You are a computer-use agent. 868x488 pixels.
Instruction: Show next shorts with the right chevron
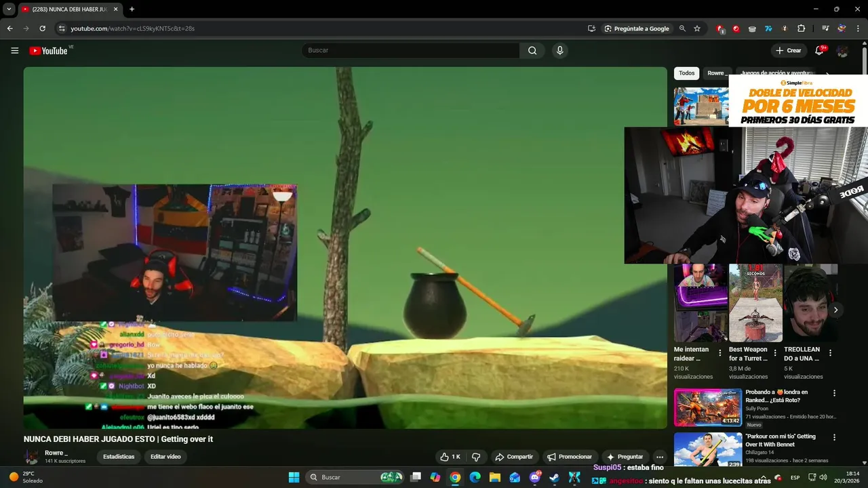(835, 310)
